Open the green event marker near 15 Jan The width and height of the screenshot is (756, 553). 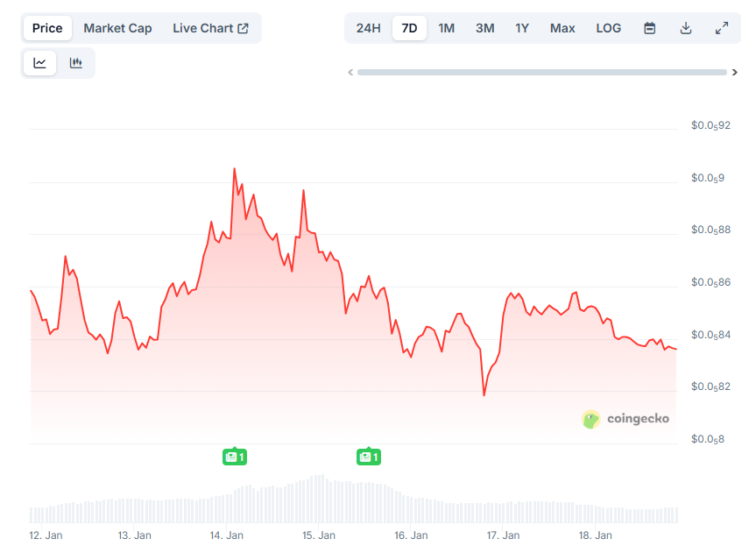[368, 457]
